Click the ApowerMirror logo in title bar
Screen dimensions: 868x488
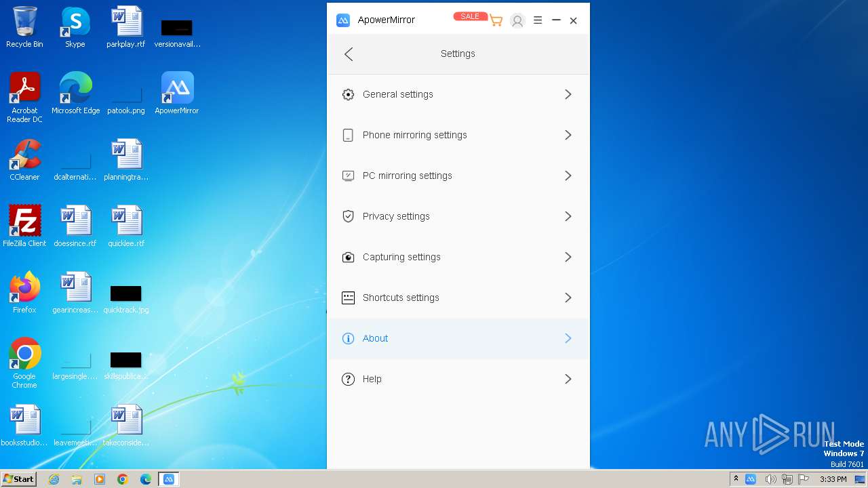click(x=343, y=20)
